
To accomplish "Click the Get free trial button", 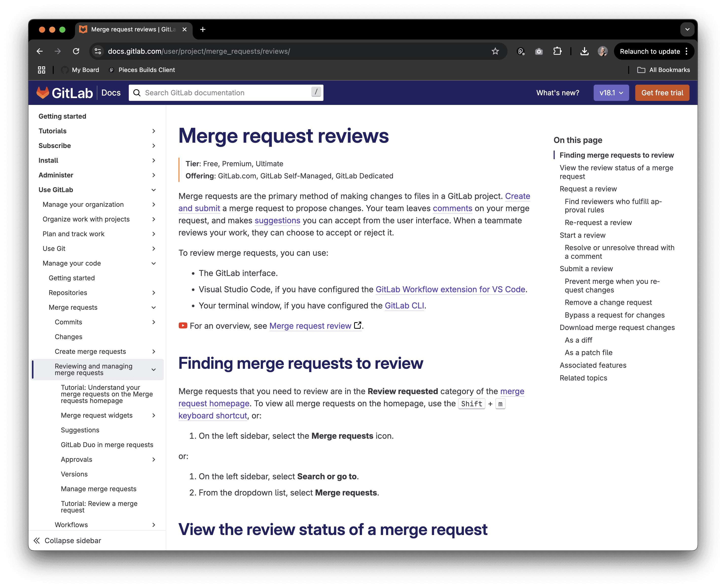I will (x=662, y=93).
